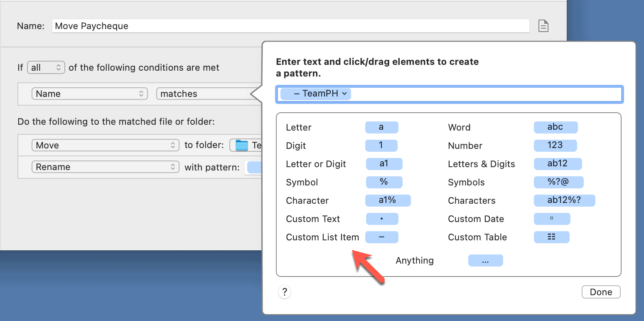The image size is (644, 321).
Task: Insert the Anything ellipsis token
Action: pos(485,260)
